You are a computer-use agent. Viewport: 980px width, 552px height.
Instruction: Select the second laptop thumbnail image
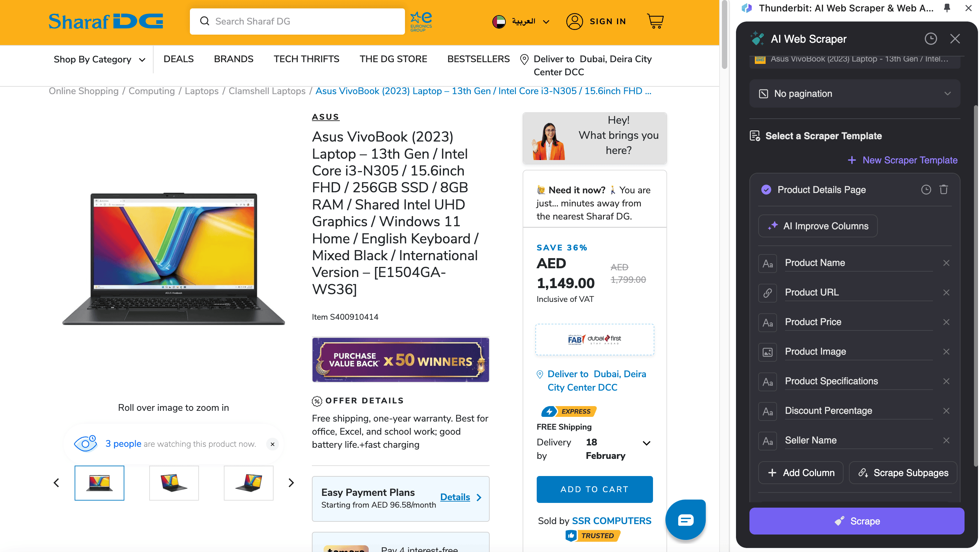[x=174, y=483]
